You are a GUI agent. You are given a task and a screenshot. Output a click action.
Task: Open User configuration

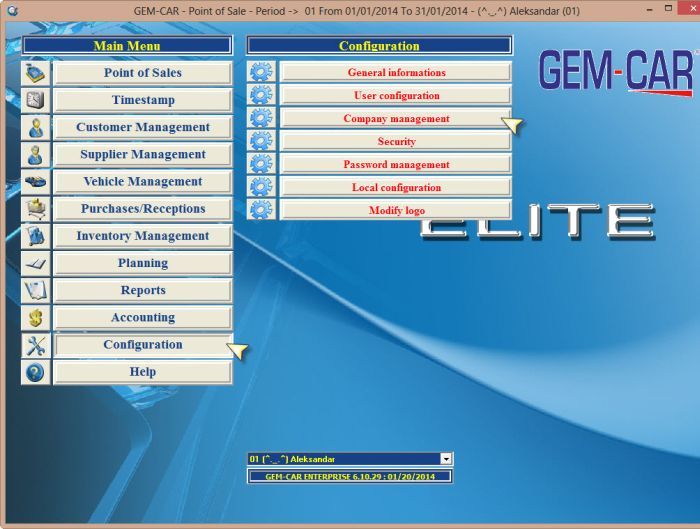pyautogui.click(x=396, y=96)
